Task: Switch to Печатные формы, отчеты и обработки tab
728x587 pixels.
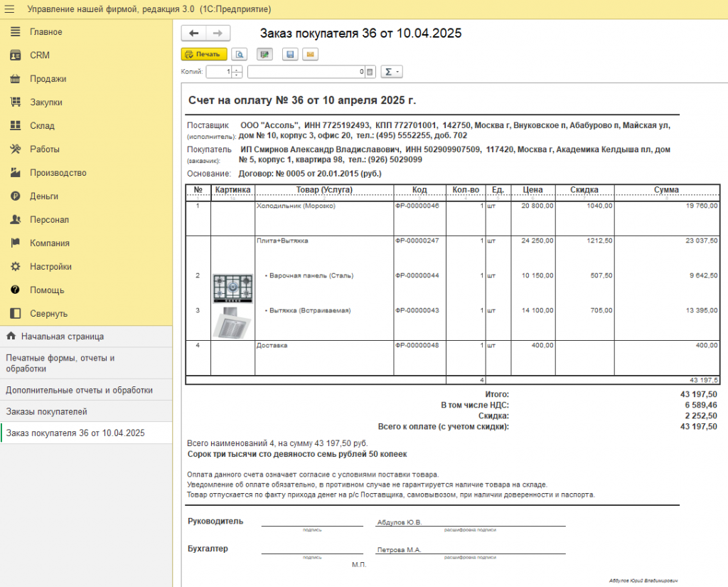Action: pos(86,363)
